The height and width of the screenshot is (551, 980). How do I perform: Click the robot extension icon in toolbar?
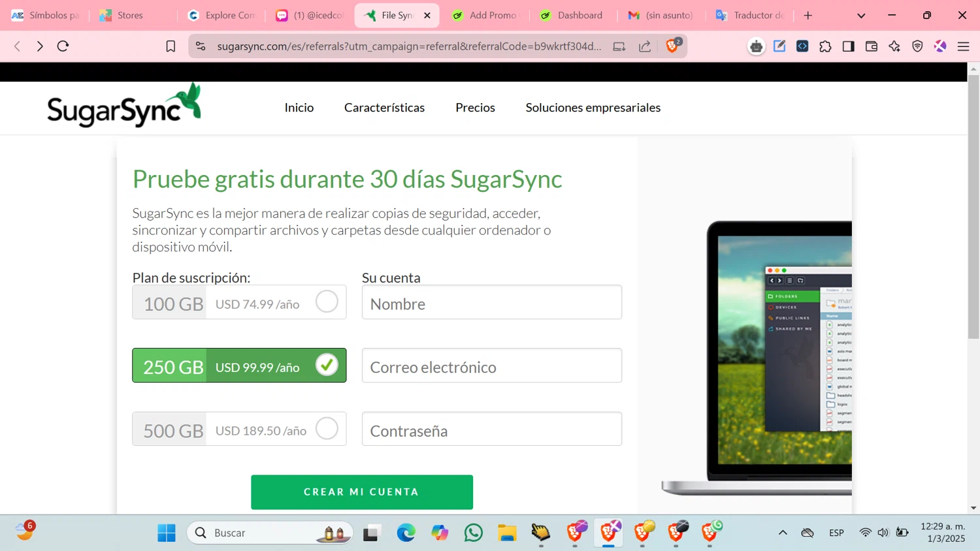756,46
